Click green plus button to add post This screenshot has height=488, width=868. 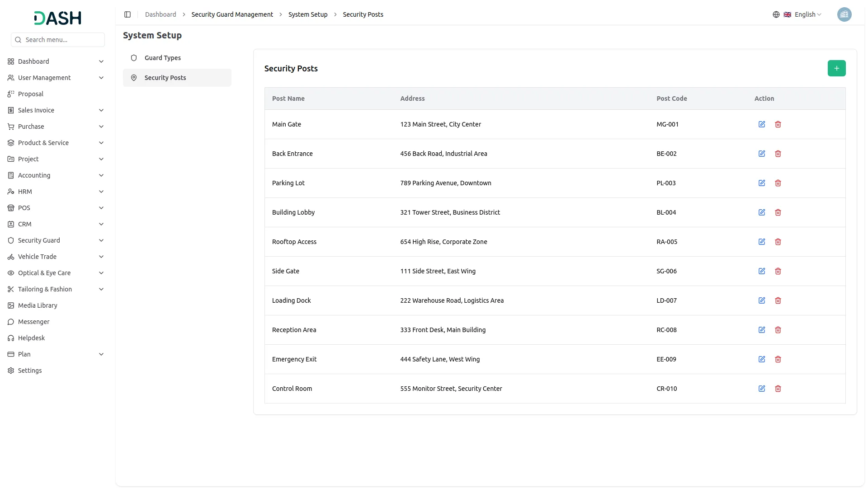click(836, 68)
